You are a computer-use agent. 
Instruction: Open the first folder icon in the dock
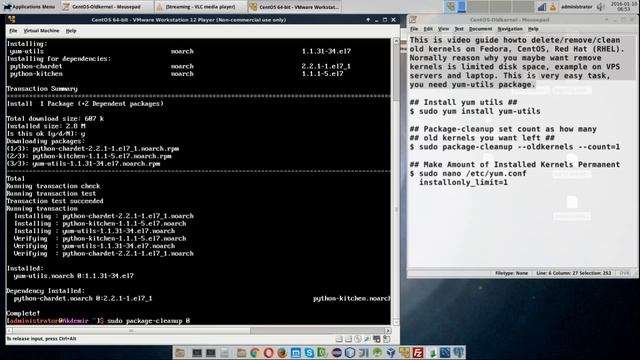[x=180, y=353]
